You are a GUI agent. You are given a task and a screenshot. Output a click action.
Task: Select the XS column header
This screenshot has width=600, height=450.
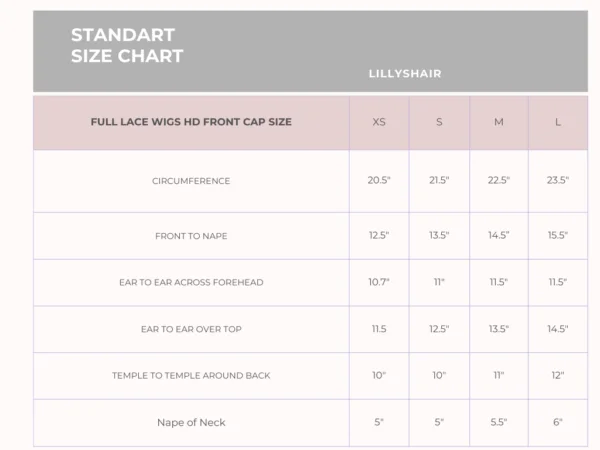[x=379, y=122]
